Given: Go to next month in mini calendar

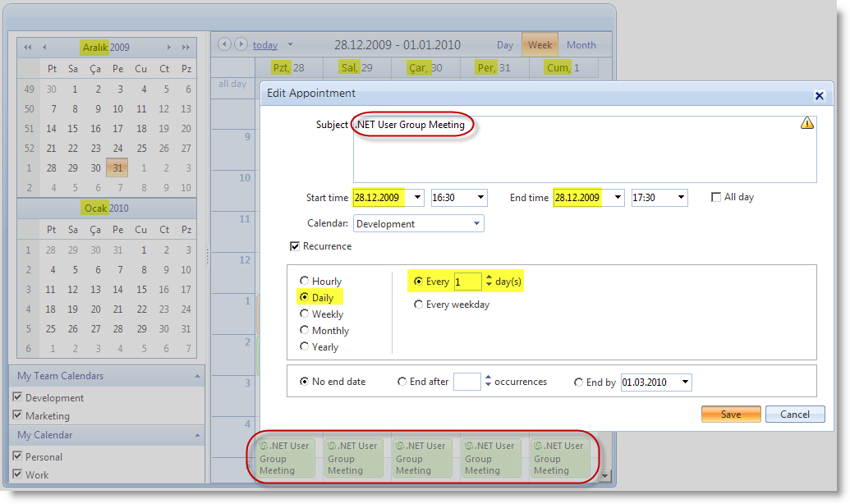Looking at the screenshot, I should coord(169,47).
